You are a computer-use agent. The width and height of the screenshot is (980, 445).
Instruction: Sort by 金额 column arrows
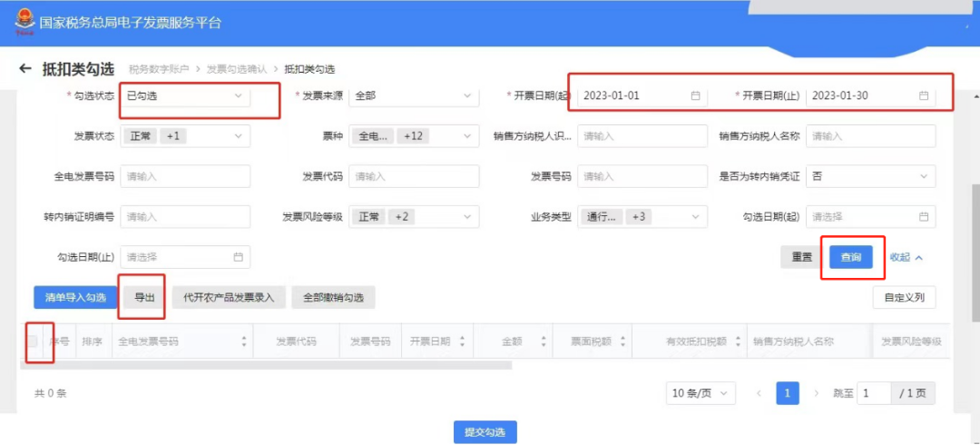click(544, 341)
